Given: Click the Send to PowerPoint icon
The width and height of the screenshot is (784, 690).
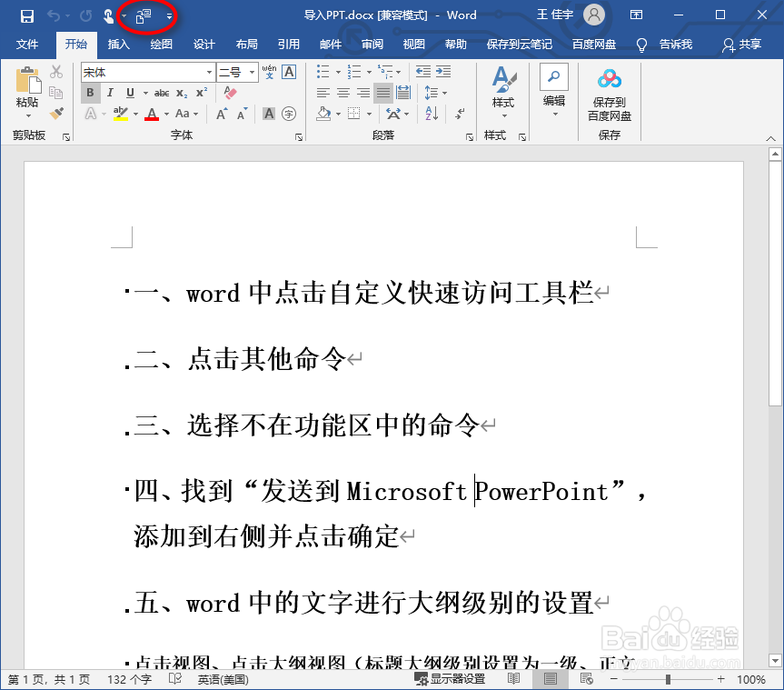Looking at the screenshot, I should [x=144, y=16].
